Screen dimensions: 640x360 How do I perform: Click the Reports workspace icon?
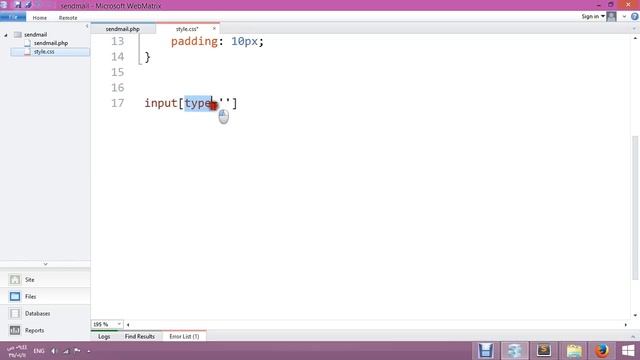coord(15,330)
